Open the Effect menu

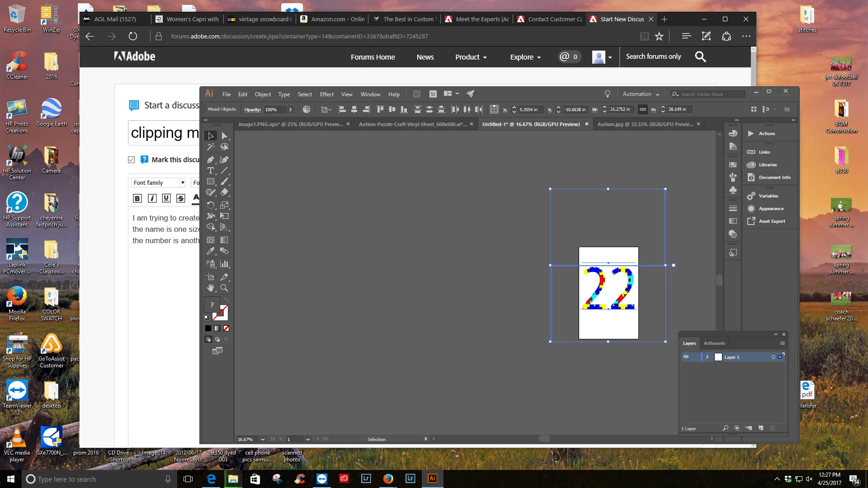click(x=326, y=94)
